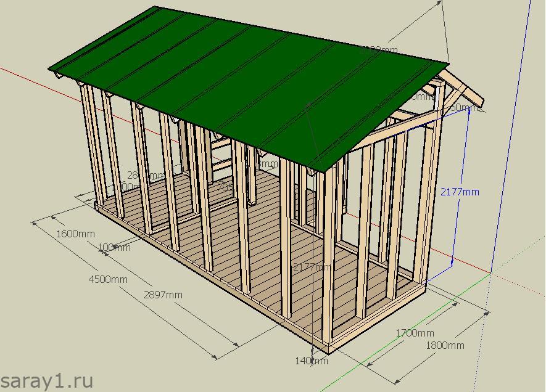The width and height of the screenshot is (546, 392).
Task: Select the 1600mm dimension label
Action: pos(75,234)
